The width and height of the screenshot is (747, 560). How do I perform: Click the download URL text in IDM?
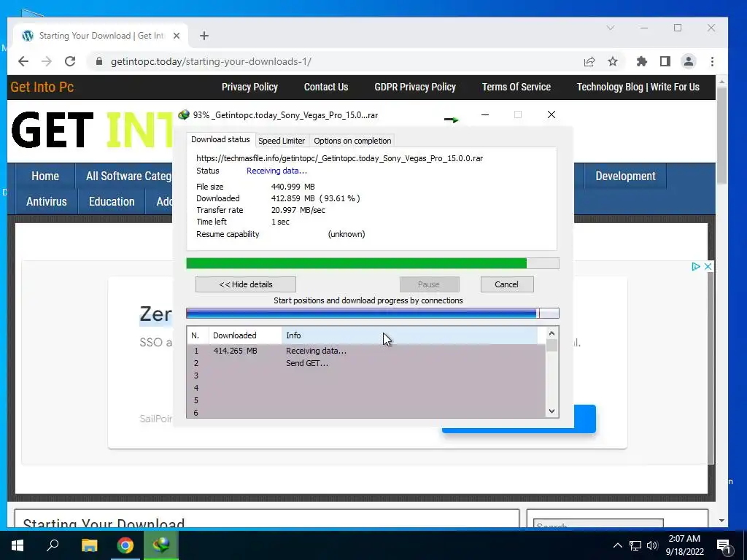point(340,158)
